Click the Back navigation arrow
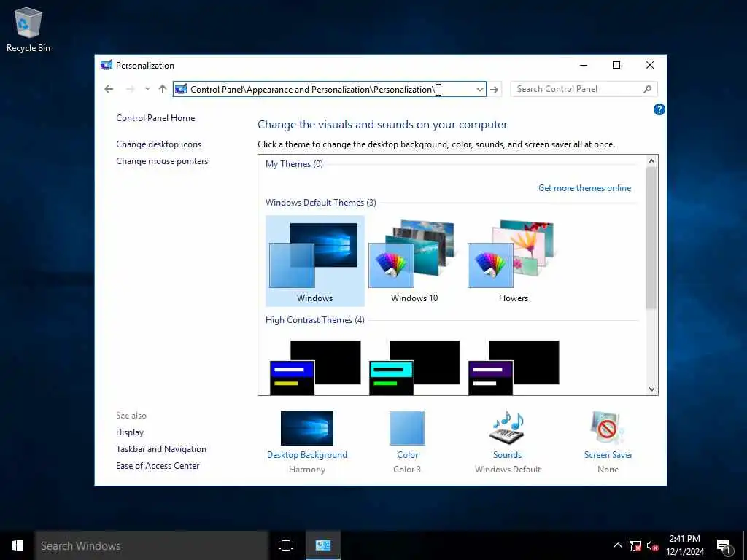The height and width of the screenshot is (560, 747). pos(109,89)
